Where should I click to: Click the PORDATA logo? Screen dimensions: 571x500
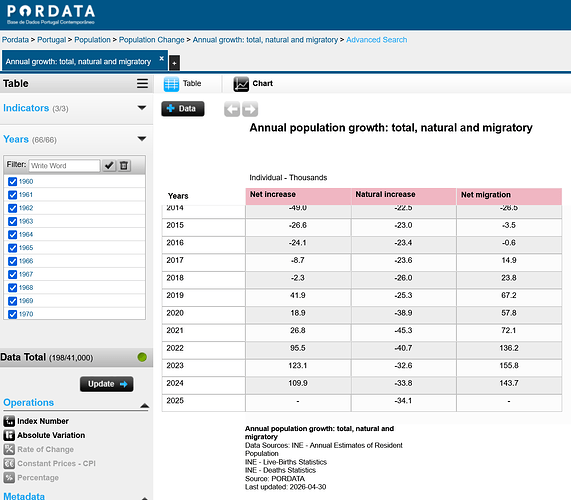click(51, 15)
